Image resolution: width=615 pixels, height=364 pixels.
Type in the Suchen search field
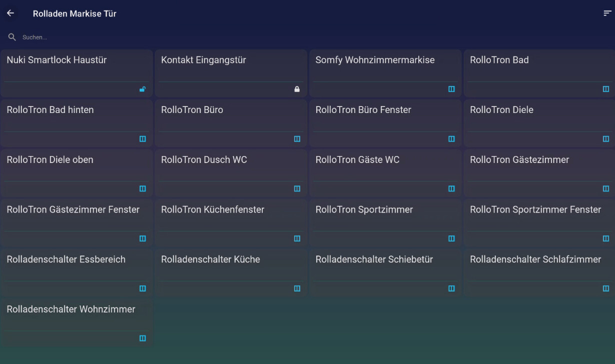tap(150, 37)
